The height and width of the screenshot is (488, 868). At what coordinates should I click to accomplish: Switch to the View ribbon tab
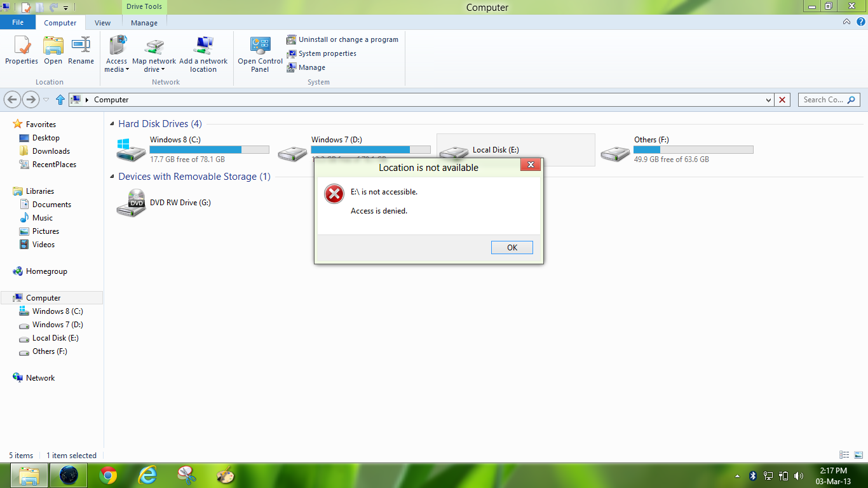click(x=103, y=23)
